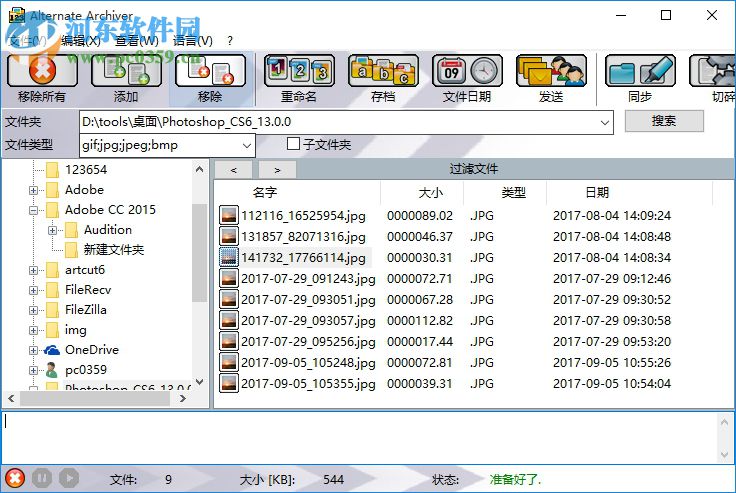
Task: Open the Archive (存档) tool
Action: pyautogui.click(x=383, y=71)
